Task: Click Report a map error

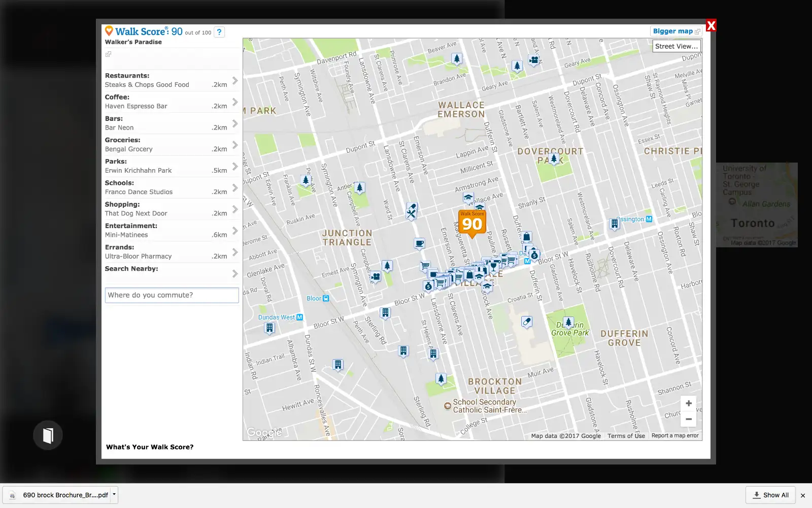Action: click(675, 436)
